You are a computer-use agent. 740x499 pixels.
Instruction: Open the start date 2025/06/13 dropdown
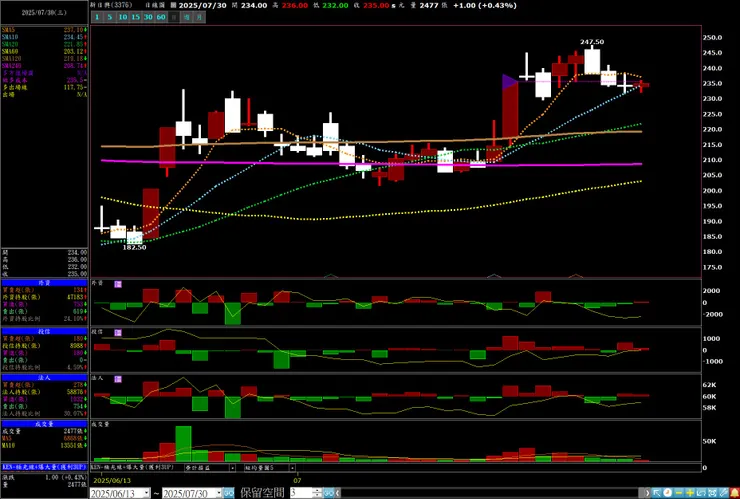click(x=147, y=494)
